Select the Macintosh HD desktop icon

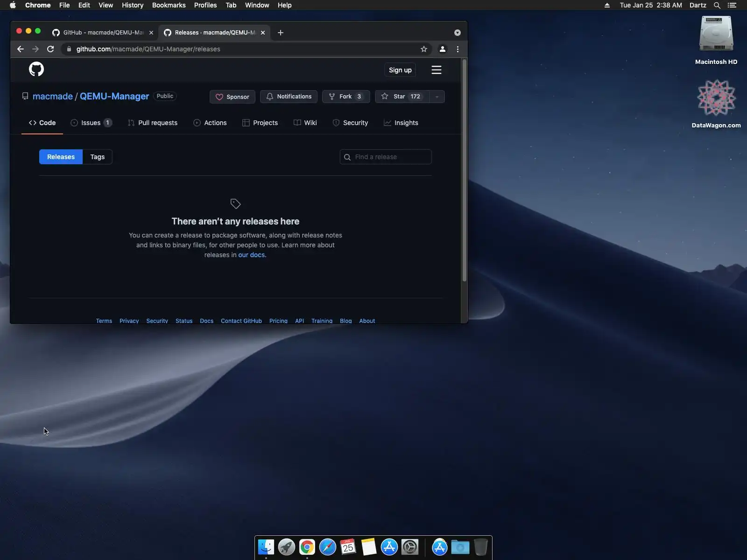click(x=716, y=40)
